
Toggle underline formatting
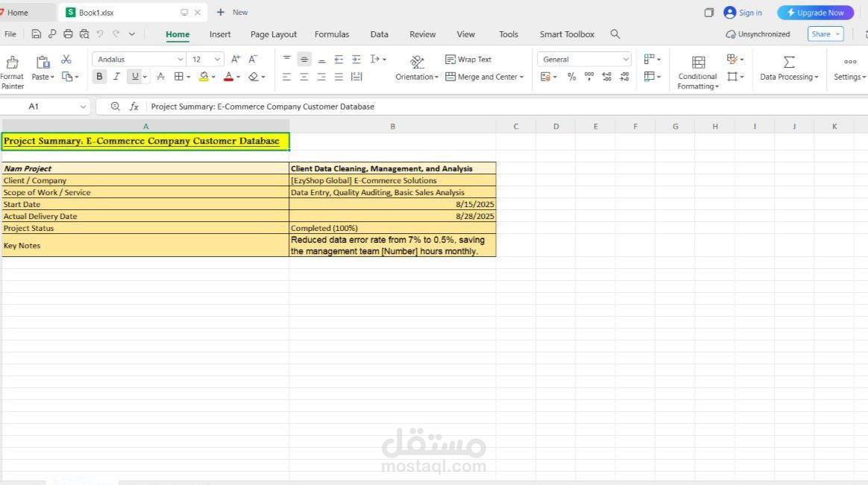(134, 76)
